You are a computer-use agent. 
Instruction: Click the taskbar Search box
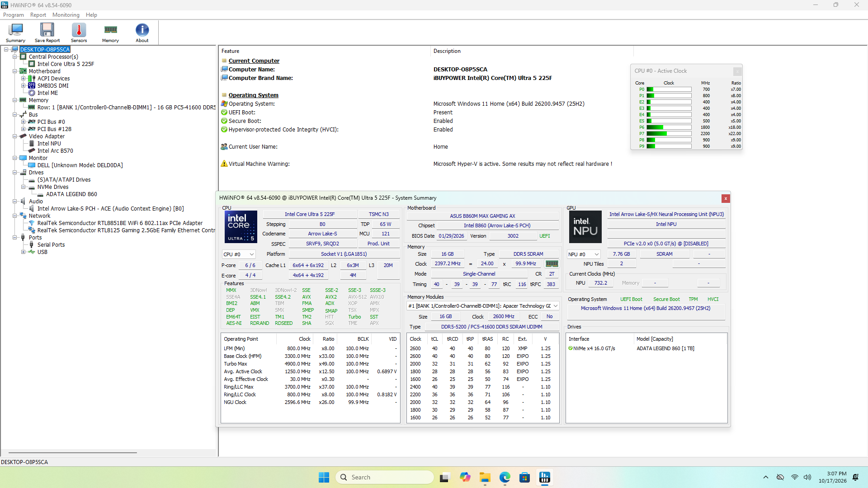pos(385,478)
